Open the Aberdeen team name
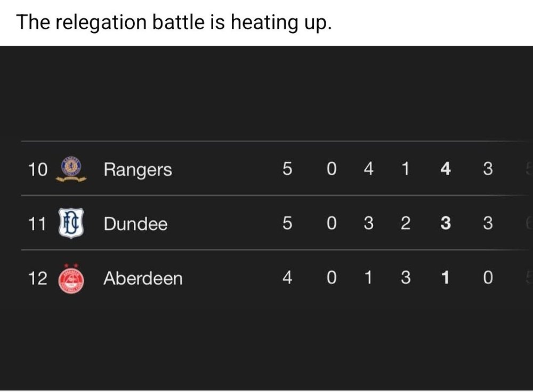The height and width of the screenshot is (392, 533). click(x=143, y=279)
